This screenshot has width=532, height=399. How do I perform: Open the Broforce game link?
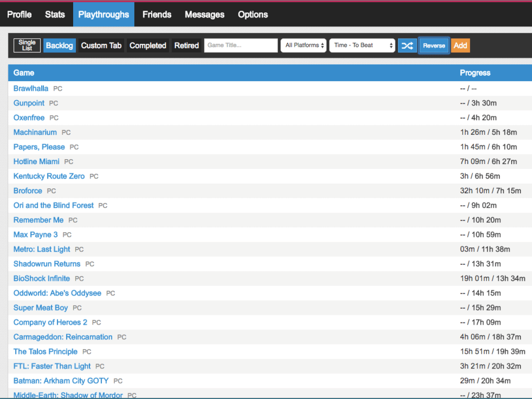28,191
